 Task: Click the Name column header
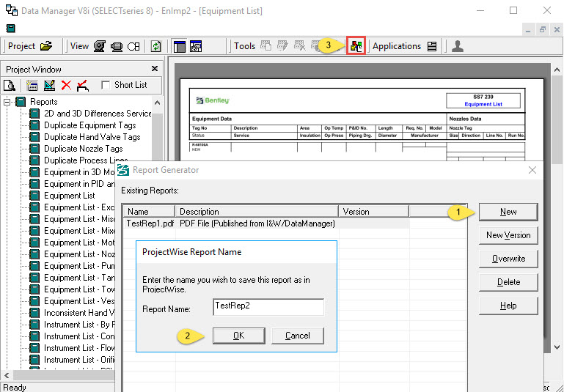[149, 211]
